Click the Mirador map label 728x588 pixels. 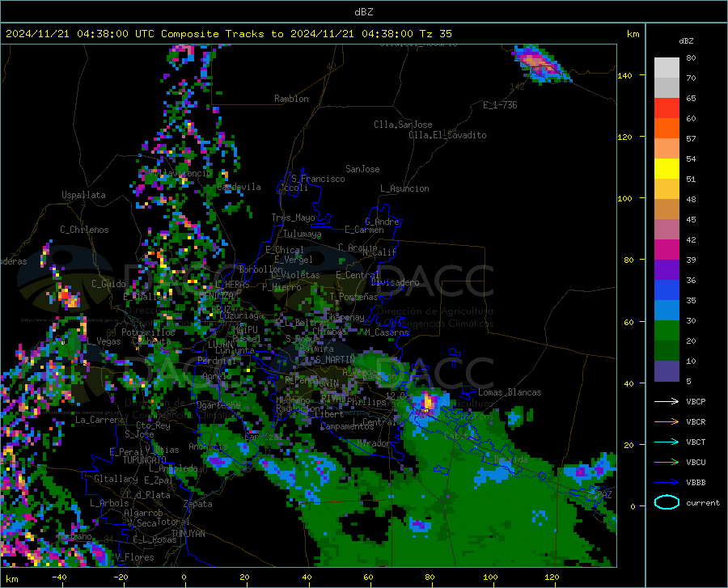pyautogui.click(x=373, y=444)
